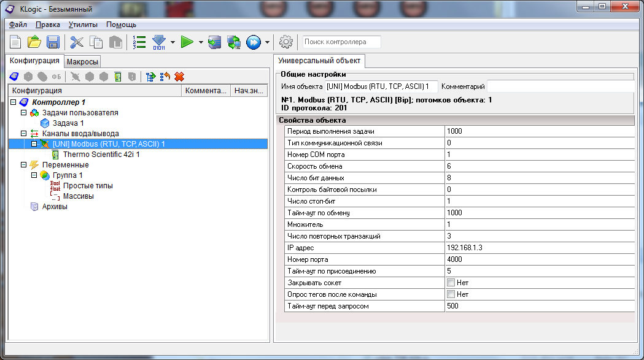Enable 'Опрос тегов после команды' checkbox

451,294
